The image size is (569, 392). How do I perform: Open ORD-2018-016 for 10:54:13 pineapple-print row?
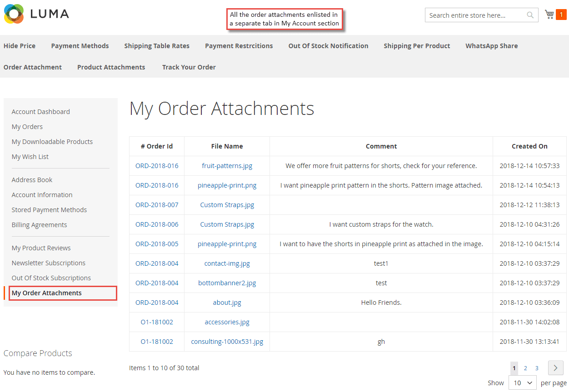157,185
